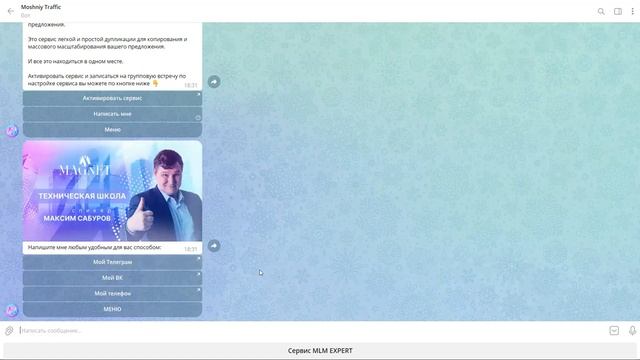The height and width of the screenshot is (360, 640).
Task: Click the МЕНЮ button under the image message
Action: pyautogui.click(x=112, y=309)
